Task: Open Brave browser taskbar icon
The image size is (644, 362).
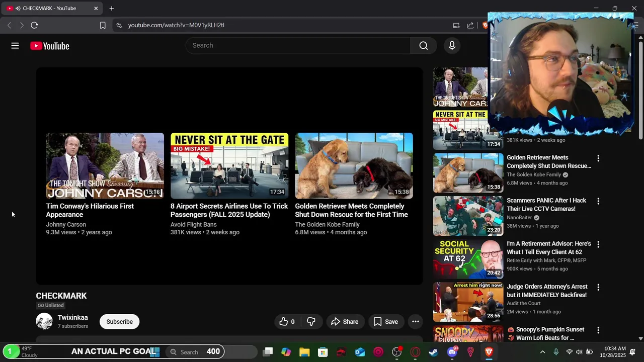Action: coord(489,352)
